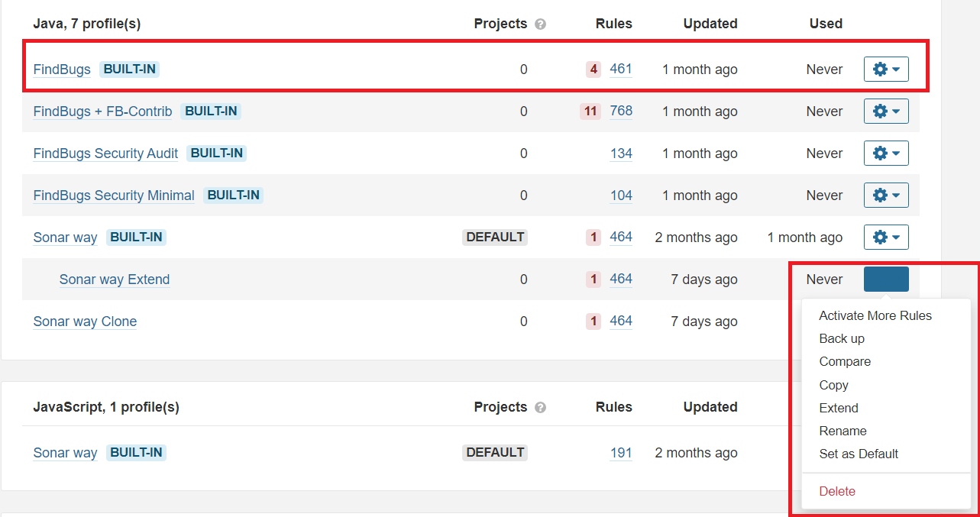Open gear dropdown for FindBugs + FB-Contrib

(886, 111)
